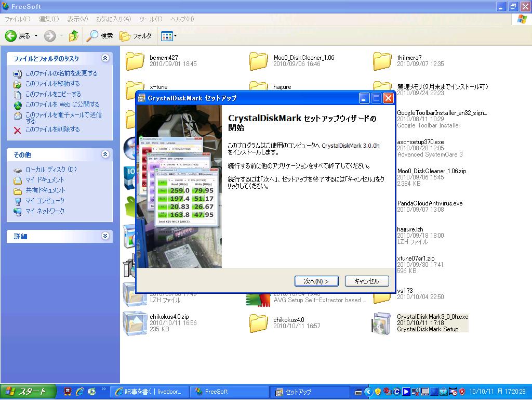The image size is (532, 401).
Task: Maximize or restore the FreeSoft Explorer window
Action: point(513,6)
